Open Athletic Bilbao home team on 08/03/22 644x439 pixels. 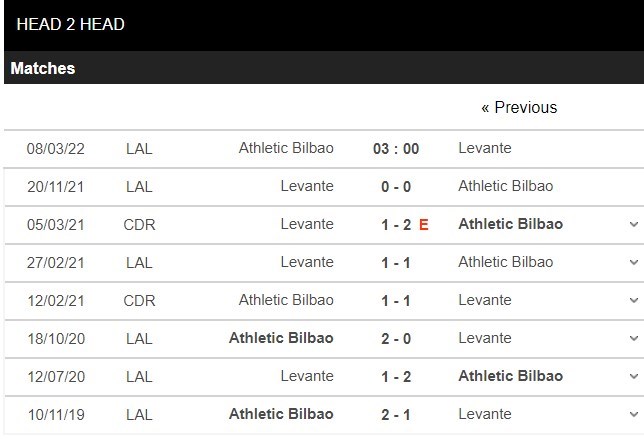click(x=286, y=148)
